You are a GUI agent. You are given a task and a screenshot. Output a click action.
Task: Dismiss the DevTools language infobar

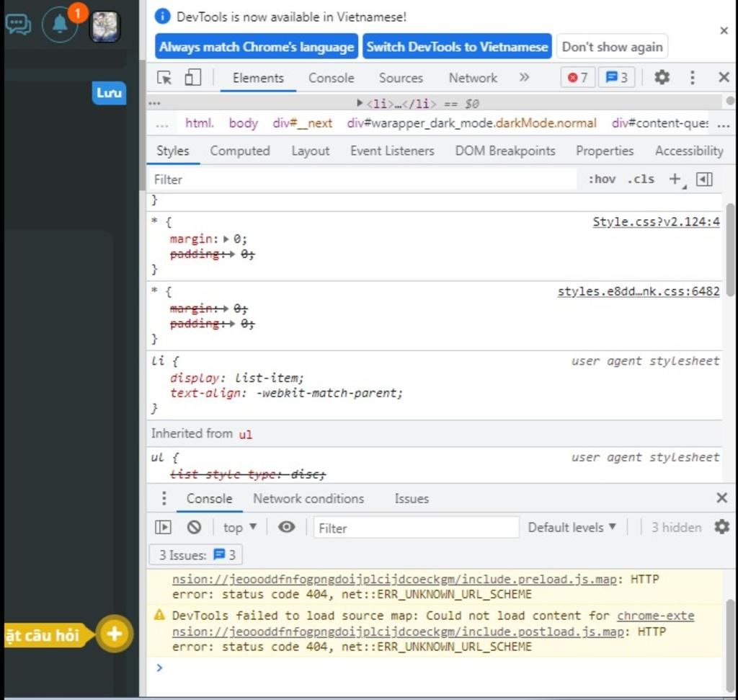(724, 30)
